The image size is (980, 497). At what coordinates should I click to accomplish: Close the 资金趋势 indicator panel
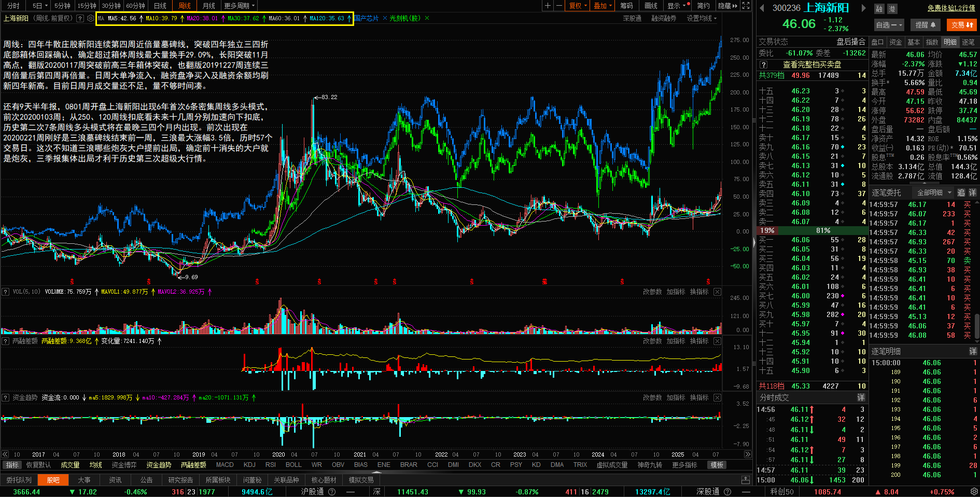(717, 397)
